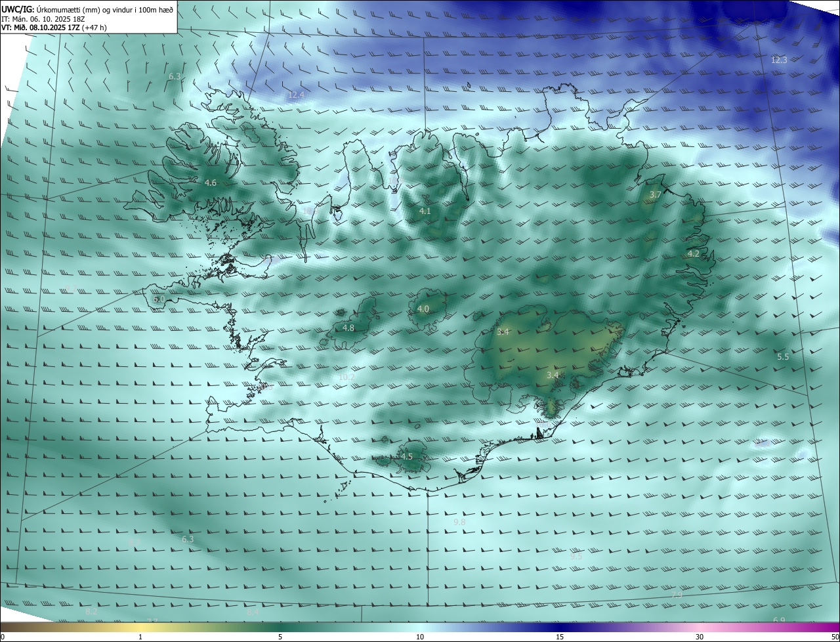The height and width of the screenshot is (642, 840).
Task: Click the 10.2 value label
Action: (x=346, y=377)
